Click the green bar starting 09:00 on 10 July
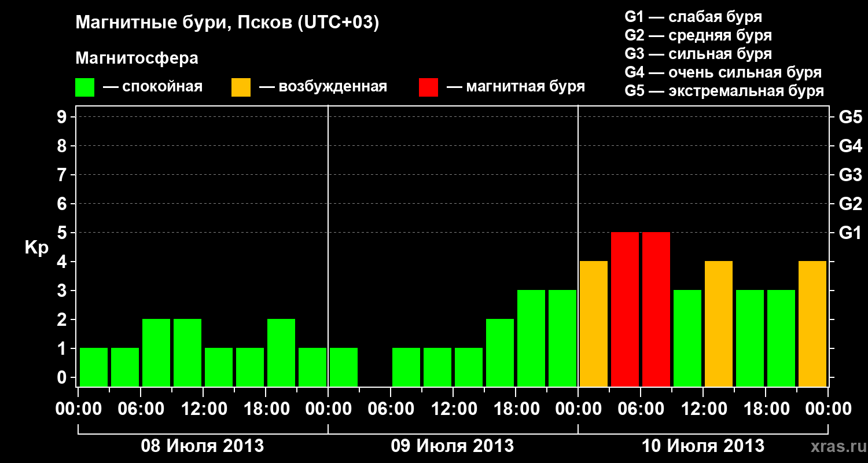Screen dimensions: 868x463 click(687, 338)
